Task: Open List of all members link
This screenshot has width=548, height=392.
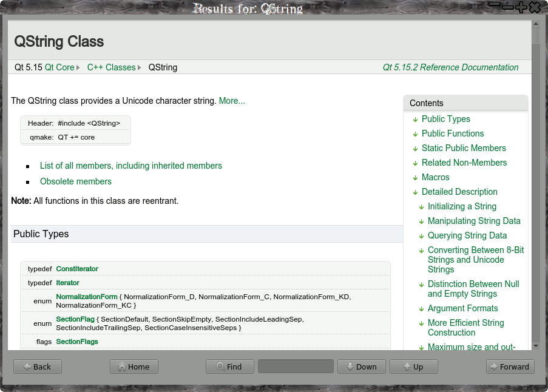Action: tap(130, 166)
